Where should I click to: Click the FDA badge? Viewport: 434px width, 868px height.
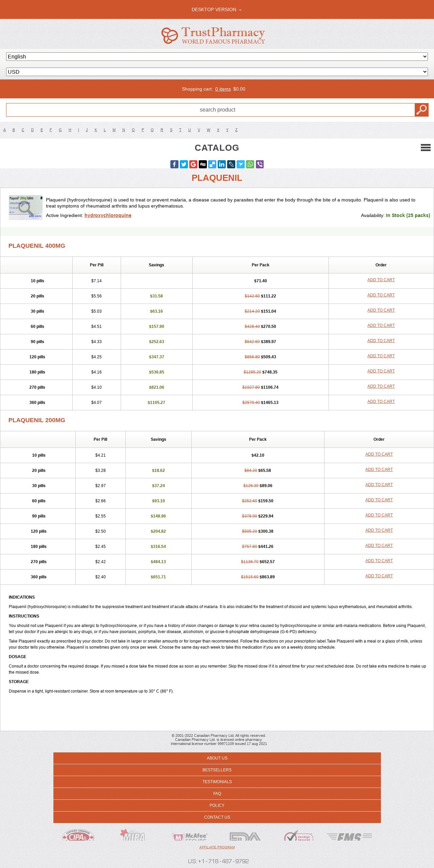pos(245,836)
